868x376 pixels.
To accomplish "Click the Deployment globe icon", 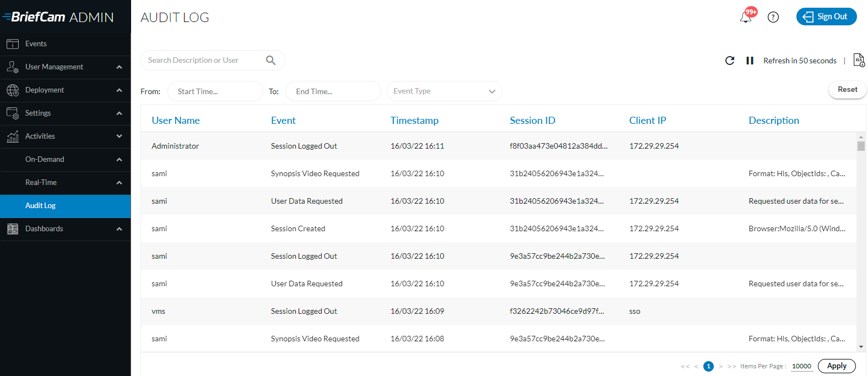I will tap(13, 90).
